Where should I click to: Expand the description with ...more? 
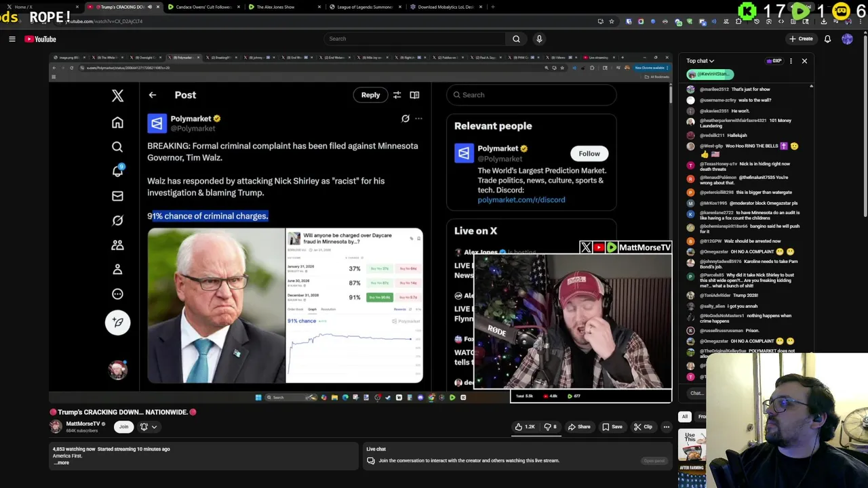(x=62, y=463)
